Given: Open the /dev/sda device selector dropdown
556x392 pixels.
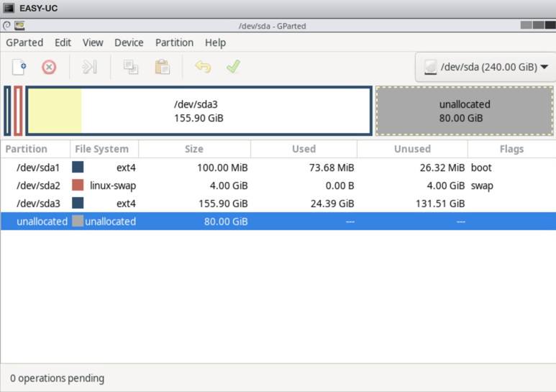Looking at the screenshot, I should (x=486, y=68).
